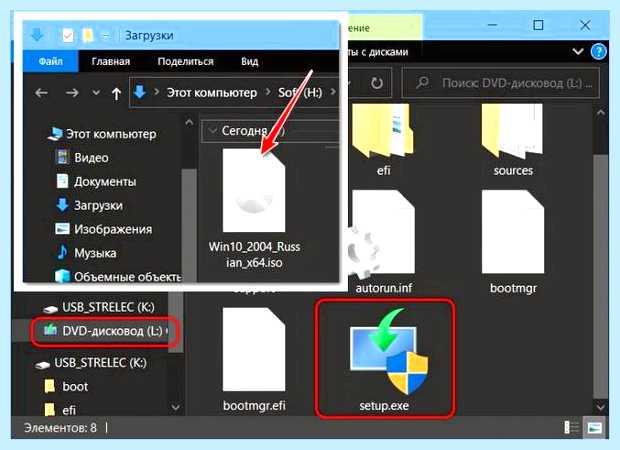The width and height of the screenshot is (620, 450).
Task: Select first USB_STRELEC (K:) above DVD-дисковод
Action: [x=99, y=307]
